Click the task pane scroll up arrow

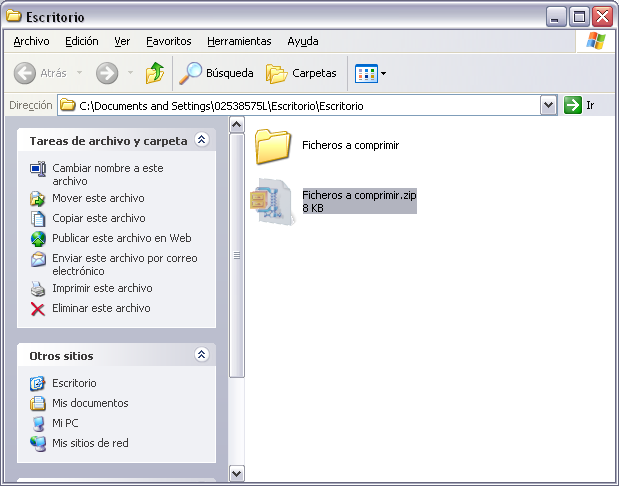tap(236, 125)
